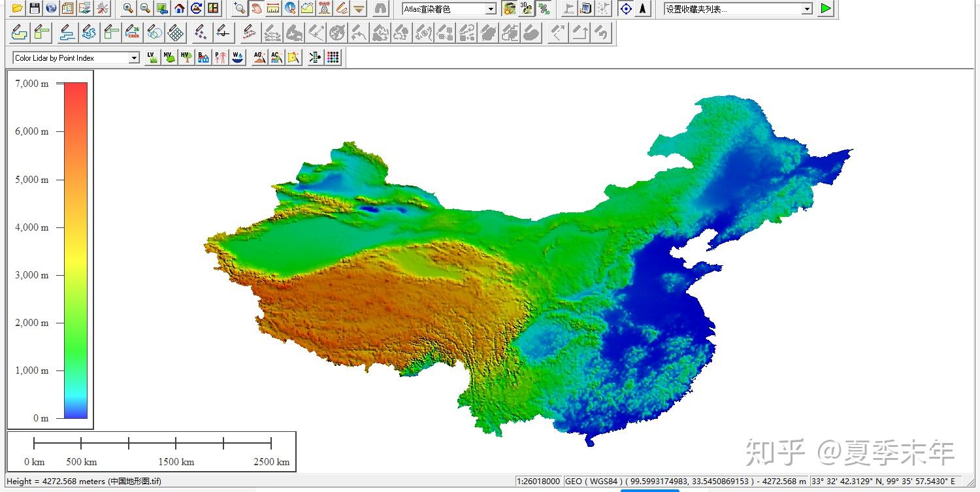Select the Feature Info tool

(290, 8)
